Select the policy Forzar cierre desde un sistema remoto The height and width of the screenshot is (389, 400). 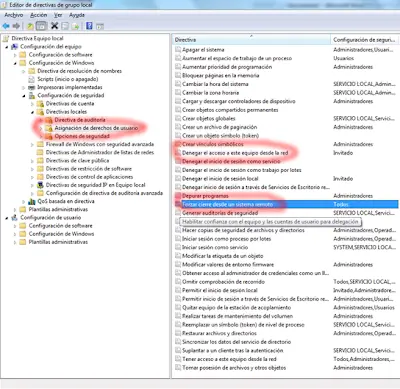click(x=227, y=204)
